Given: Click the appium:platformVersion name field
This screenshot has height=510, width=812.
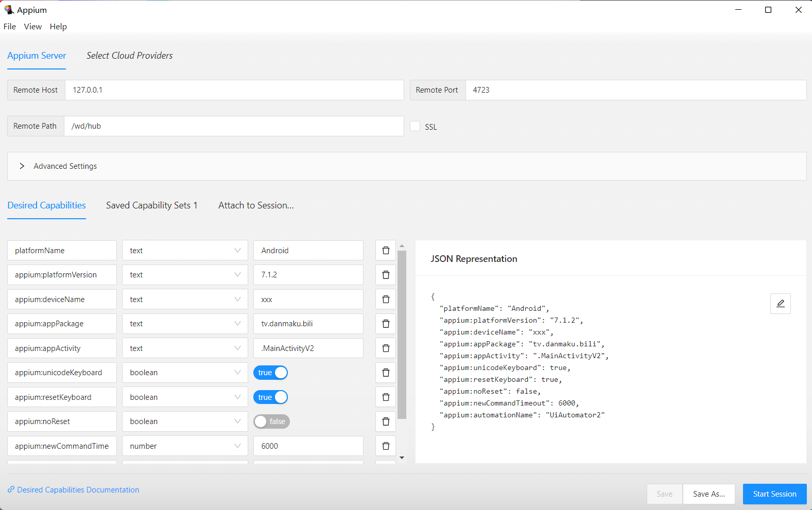Looking at the screenshot, I should click(62, 275).
